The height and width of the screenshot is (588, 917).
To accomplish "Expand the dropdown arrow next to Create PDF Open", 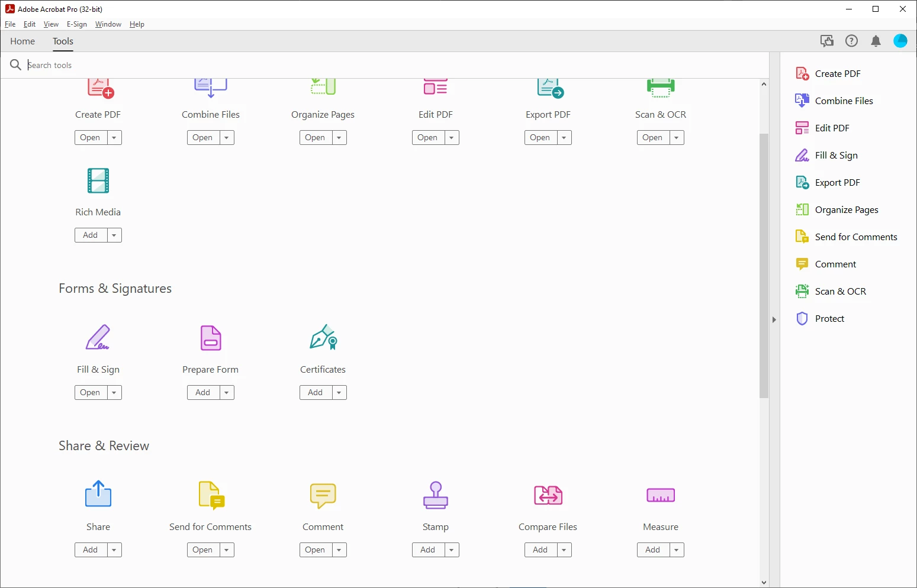I will tap(114, 138).
